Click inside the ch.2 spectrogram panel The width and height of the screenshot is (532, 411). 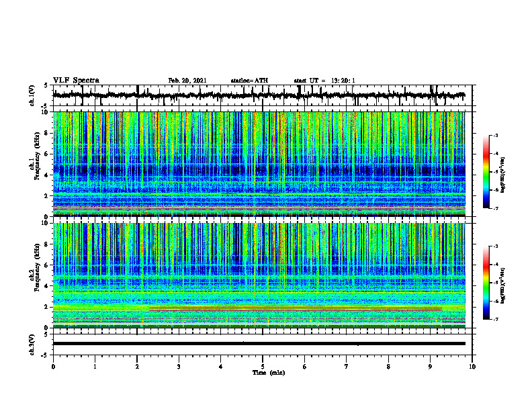pyautogui.click(x=259, y=275)
